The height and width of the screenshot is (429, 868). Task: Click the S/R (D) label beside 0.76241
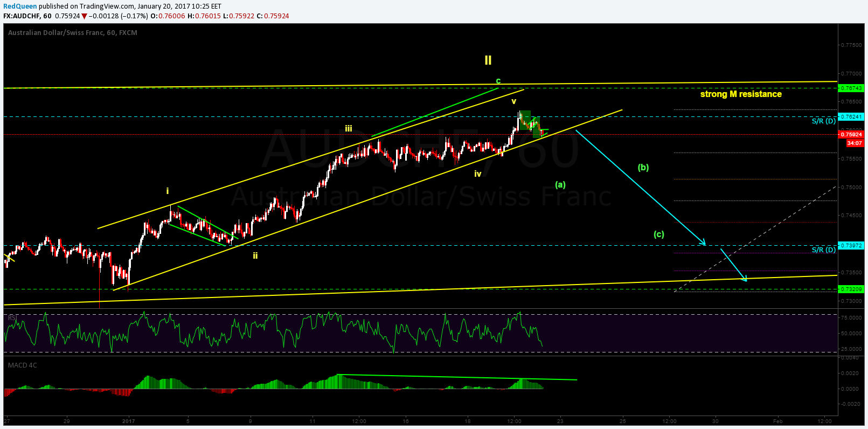pos(824,121)
